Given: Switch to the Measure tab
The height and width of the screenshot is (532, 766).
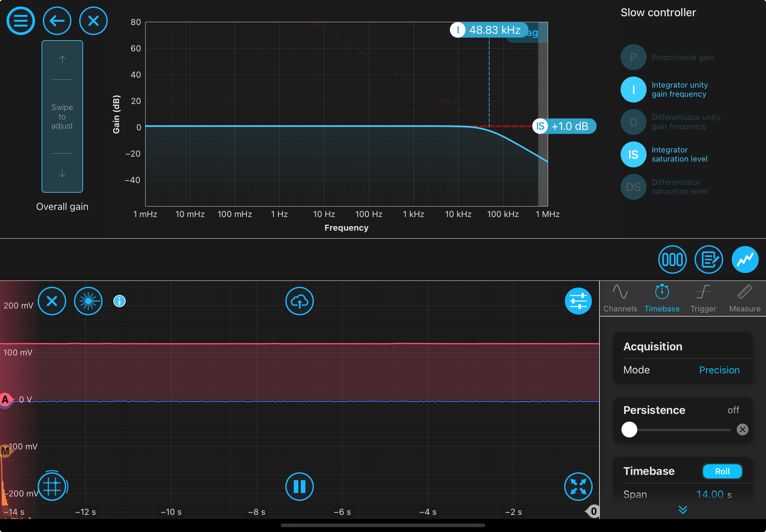Looking at the screenshot, I should [745, 298].
